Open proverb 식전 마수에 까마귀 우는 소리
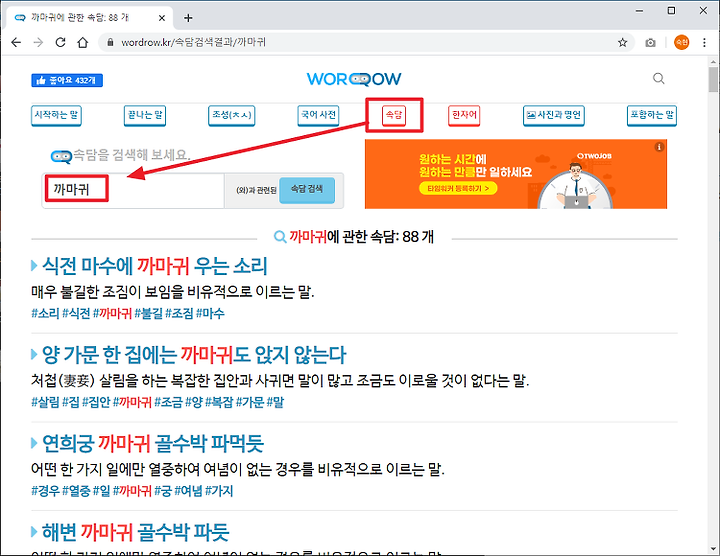The width and height of the screenshot is (720, 556). click(x=154, y=266)
